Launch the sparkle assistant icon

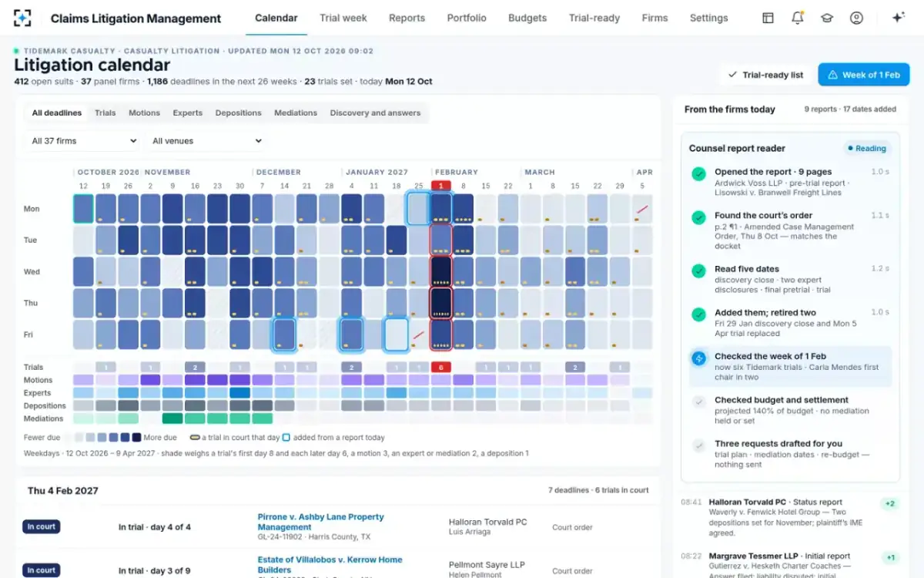coord(898,18)
